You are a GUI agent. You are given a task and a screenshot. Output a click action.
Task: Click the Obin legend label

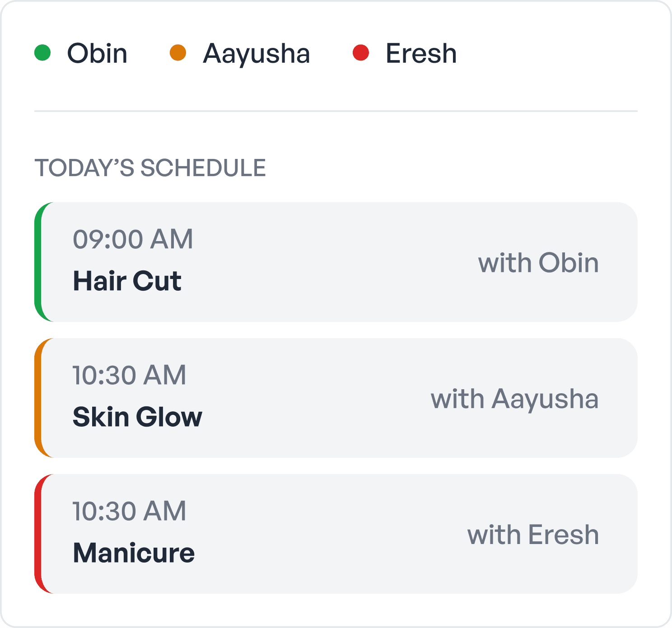(x=98, y=53)
